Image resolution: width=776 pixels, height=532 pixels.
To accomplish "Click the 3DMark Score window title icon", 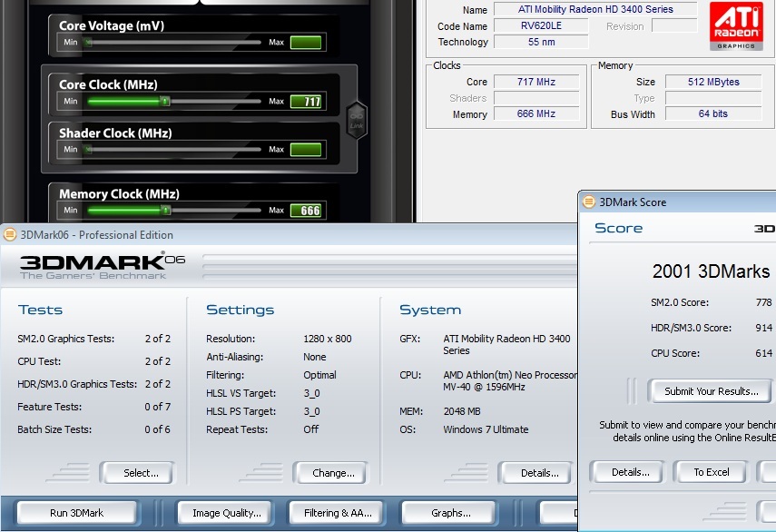I will pyautogui.click(x=589, y=202).
